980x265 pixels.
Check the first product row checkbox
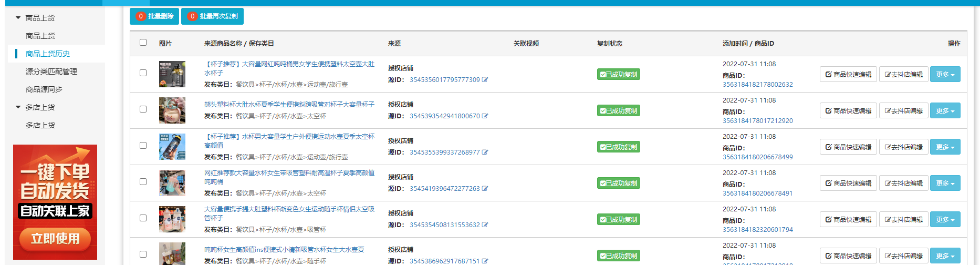tap(143, 73)
